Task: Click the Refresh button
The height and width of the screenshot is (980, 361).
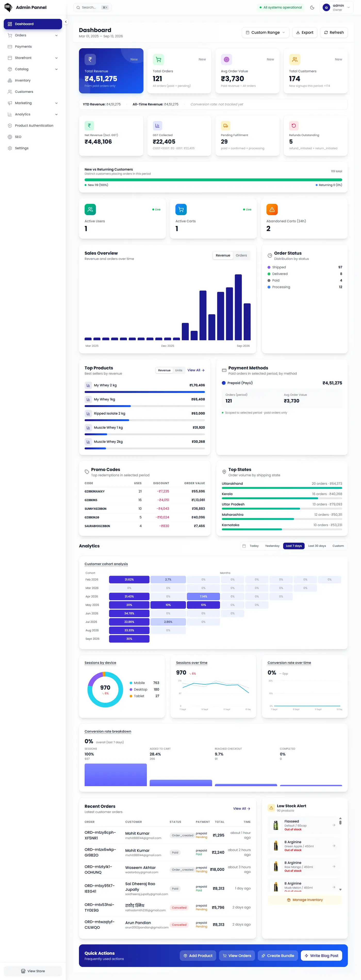Action: 334,32
